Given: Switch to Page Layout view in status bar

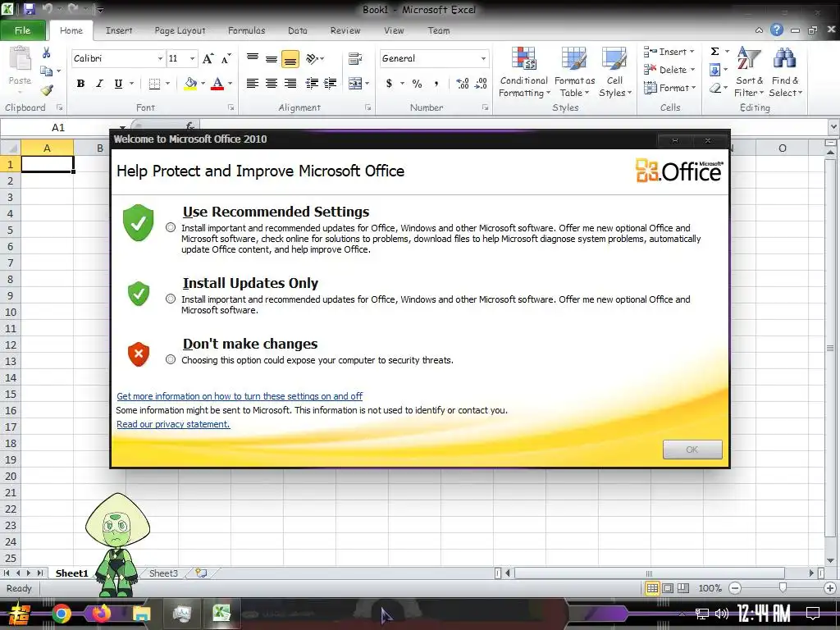Looking at the screenshot, I should [668, 587].
